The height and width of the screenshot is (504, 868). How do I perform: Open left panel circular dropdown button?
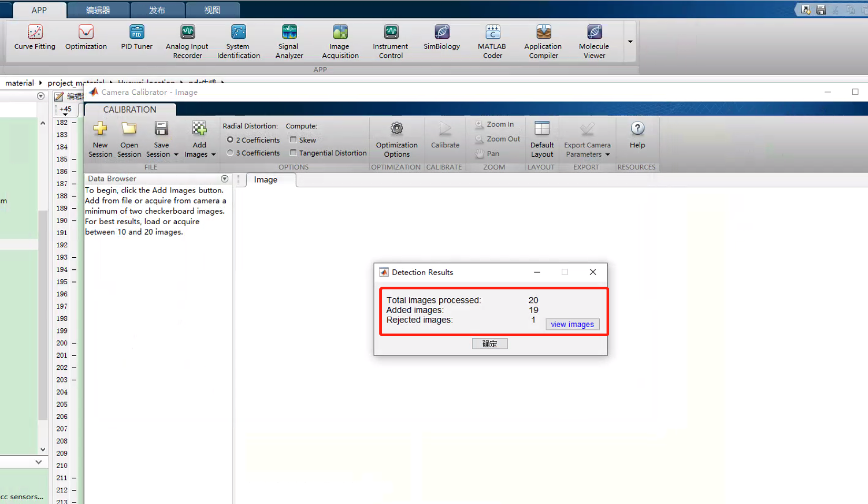(x=41, y=96)
